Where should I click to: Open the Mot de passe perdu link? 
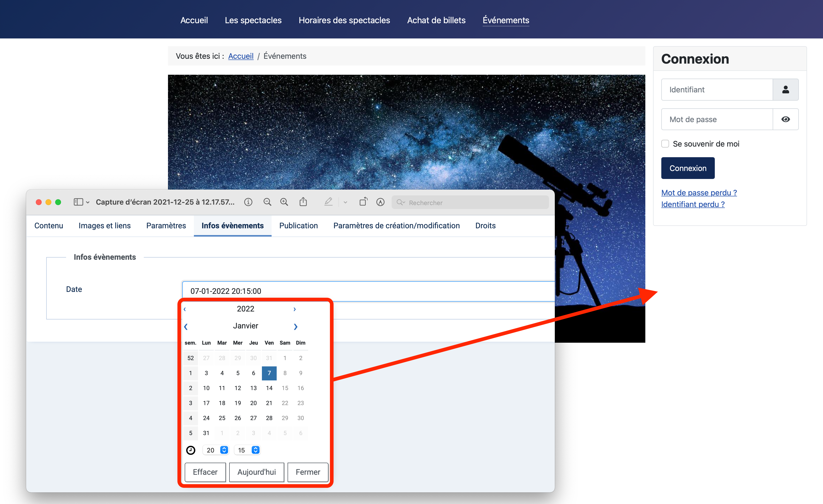pyautogui.click(x=699, y=193)
